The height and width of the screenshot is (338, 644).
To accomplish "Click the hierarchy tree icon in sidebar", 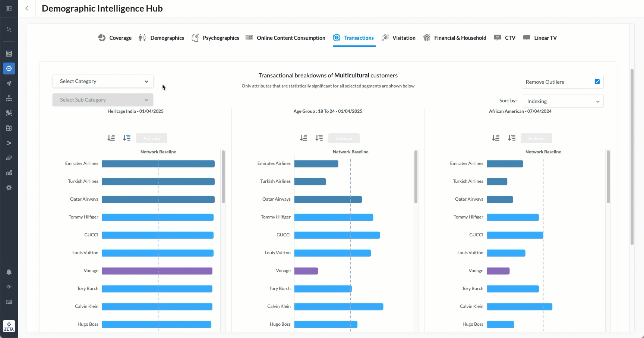I will (x=9, y=98).
